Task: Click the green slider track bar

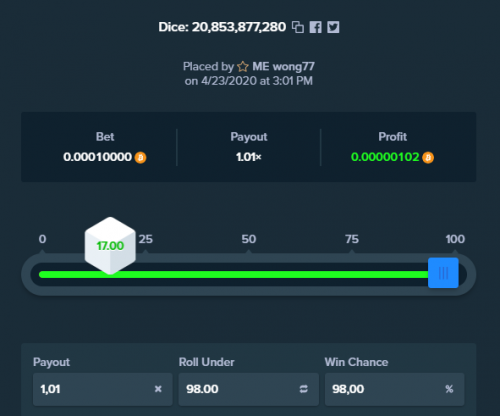Action: tap(233, 274)
